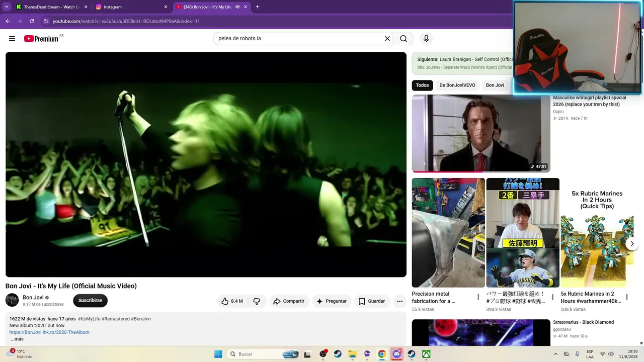View site information icon in address bar
This screenshot has width=644, height=362.
(x=46, y=21)
